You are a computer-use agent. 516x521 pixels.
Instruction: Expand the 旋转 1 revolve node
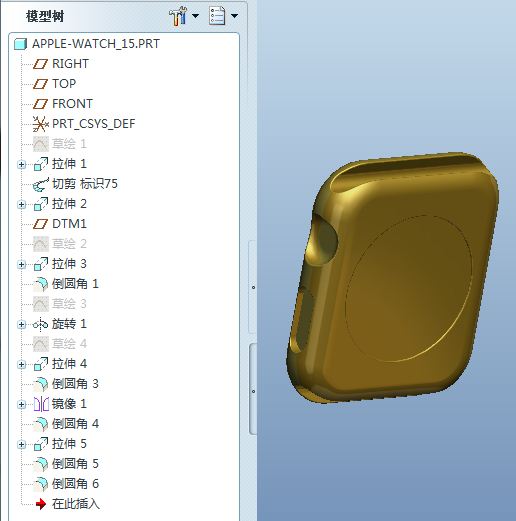tap(22, 324)
